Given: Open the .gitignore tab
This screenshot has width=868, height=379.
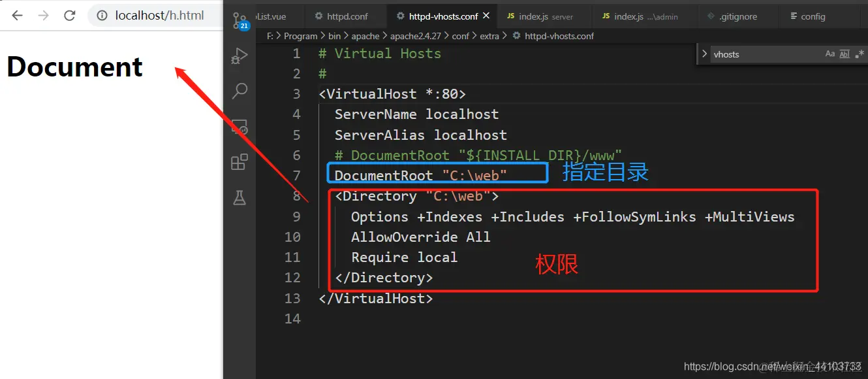Looking at the screenshot, I should (x=732, y=16).
